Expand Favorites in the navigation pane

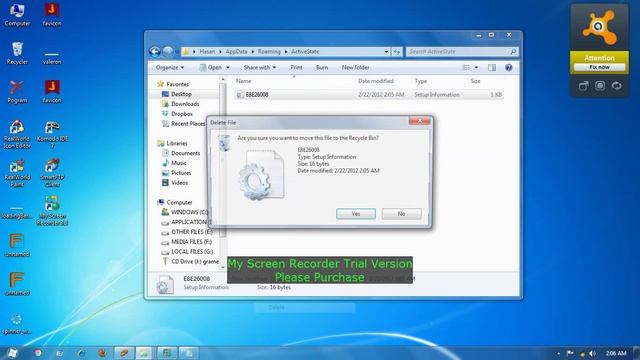pyautogui.click(x=178, y=84)
